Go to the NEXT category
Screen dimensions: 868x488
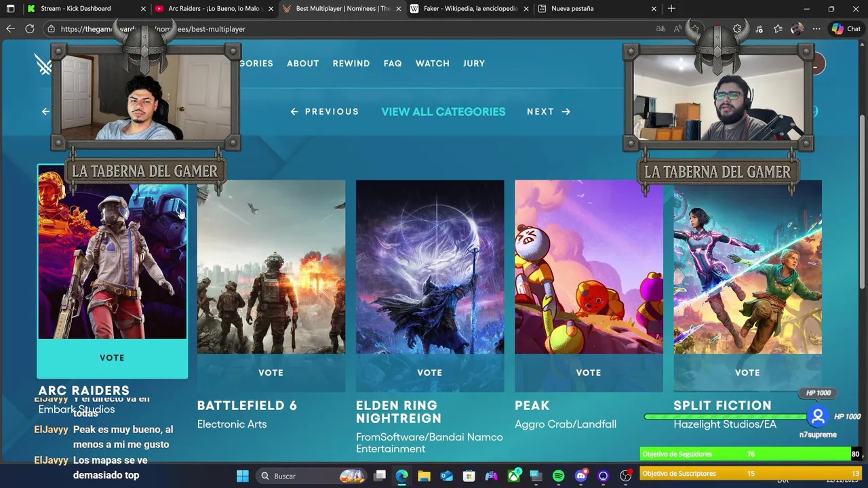[x=549, y=112]
